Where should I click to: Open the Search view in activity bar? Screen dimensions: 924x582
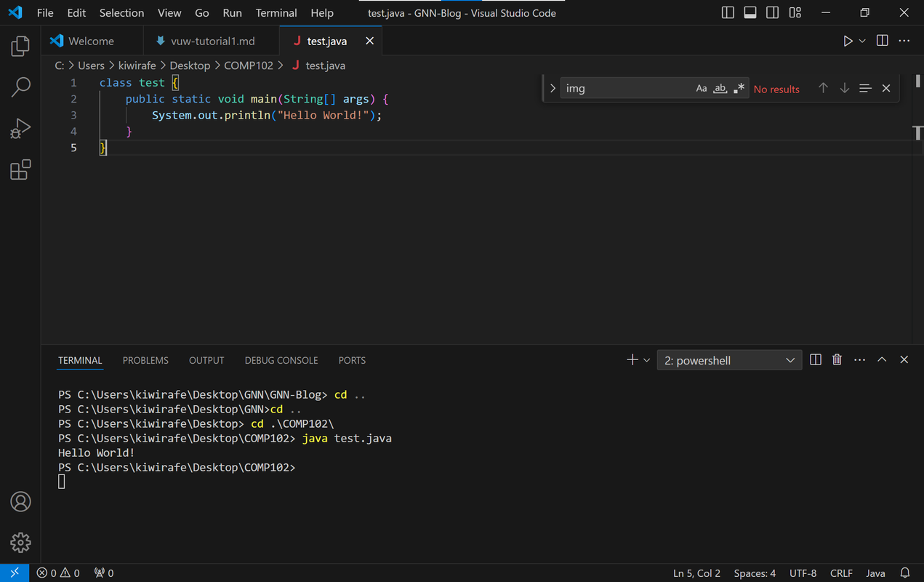coord(20,87)
